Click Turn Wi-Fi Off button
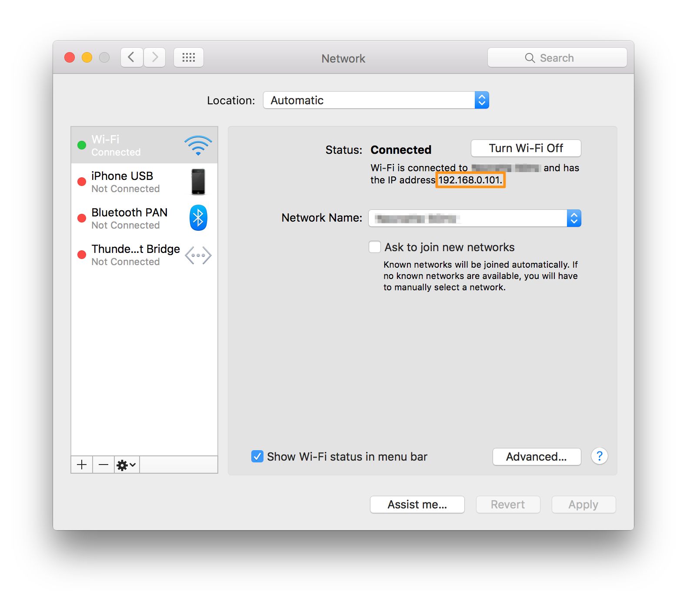Screen dimensions: 700x591 (526, 148)
